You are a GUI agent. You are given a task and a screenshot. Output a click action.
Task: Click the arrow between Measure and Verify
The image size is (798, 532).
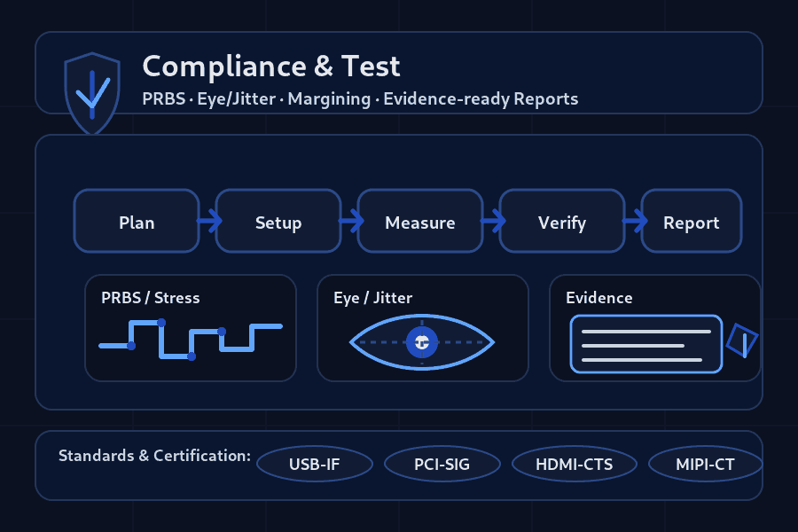point(494,221)
